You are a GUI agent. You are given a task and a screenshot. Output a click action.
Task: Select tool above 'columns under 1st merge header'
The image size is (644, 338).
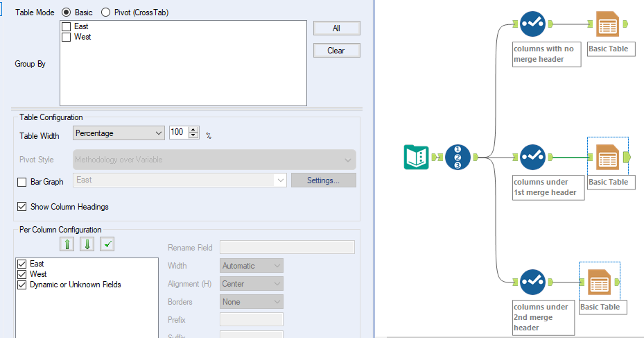tap(532, 157)
